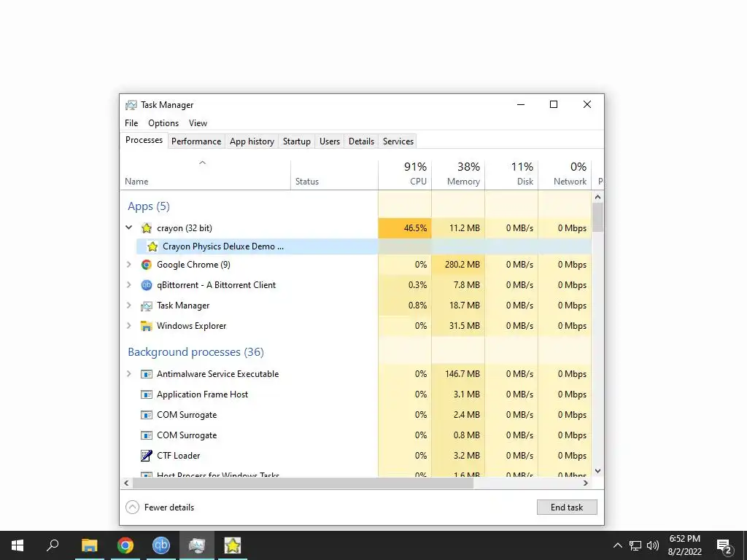The width and height of the screenshot is (747, 560).
Task: Click the vertical scrollbar down arrow
Action: click(x=598, y=471)
